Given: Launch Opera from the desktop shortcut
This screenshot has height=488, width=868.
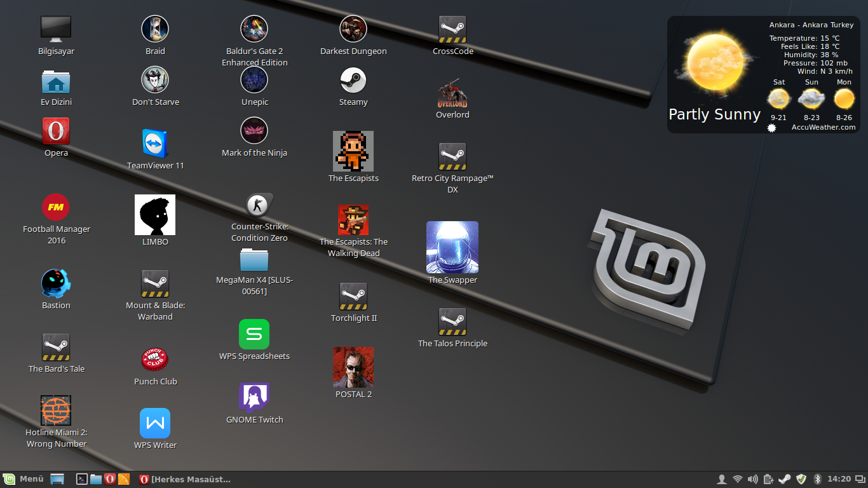Looking at the screenshot, I should coord(56,132).
